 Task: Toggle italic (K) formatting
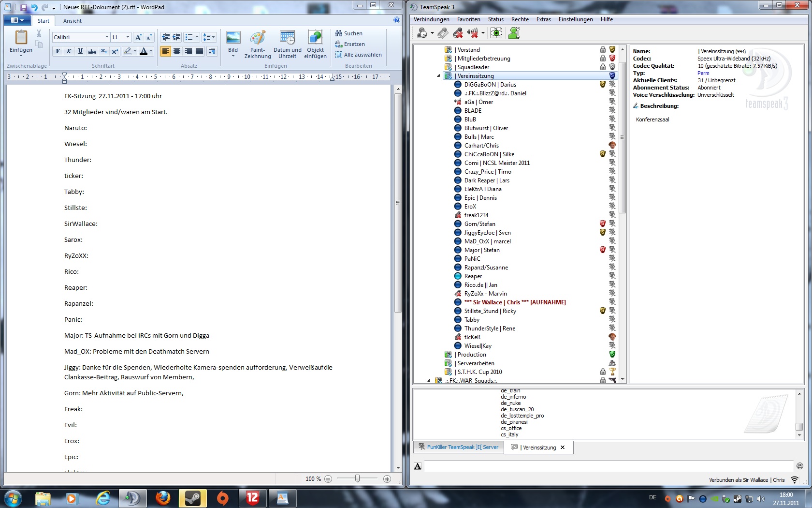coord(69,51)
